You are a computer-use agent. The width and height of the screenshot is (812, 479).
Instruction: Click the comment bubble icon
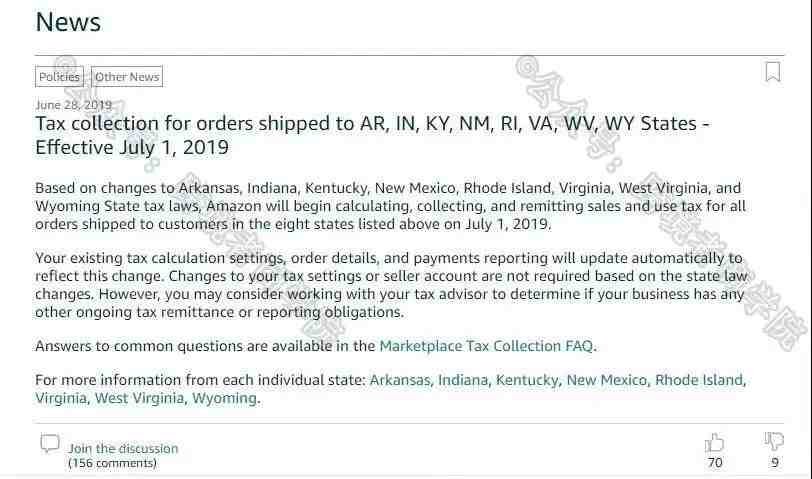point(50,444)
